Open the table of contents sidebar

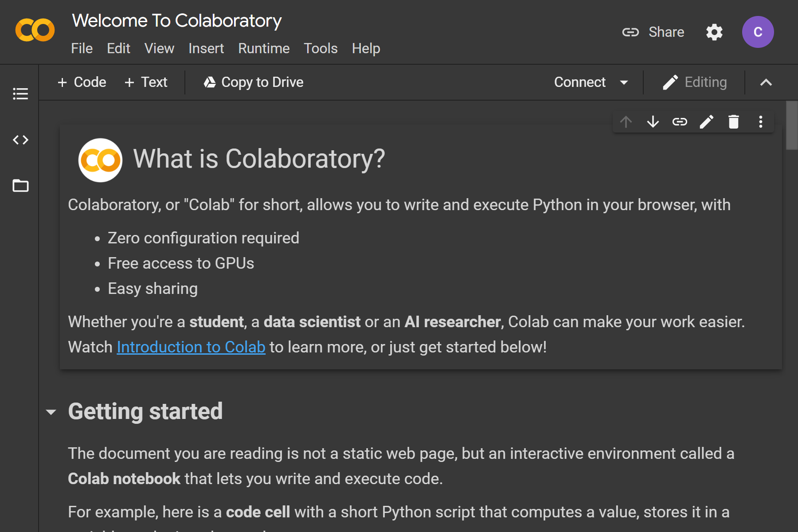click(x=20, y=94)
